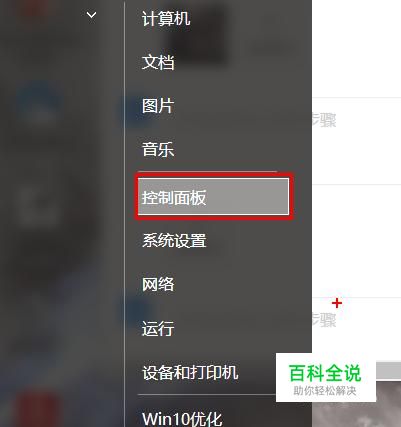Screen dimensions: 401x427
Task: Open 系统设置 from the menu
Action: (x=174, y=240)
